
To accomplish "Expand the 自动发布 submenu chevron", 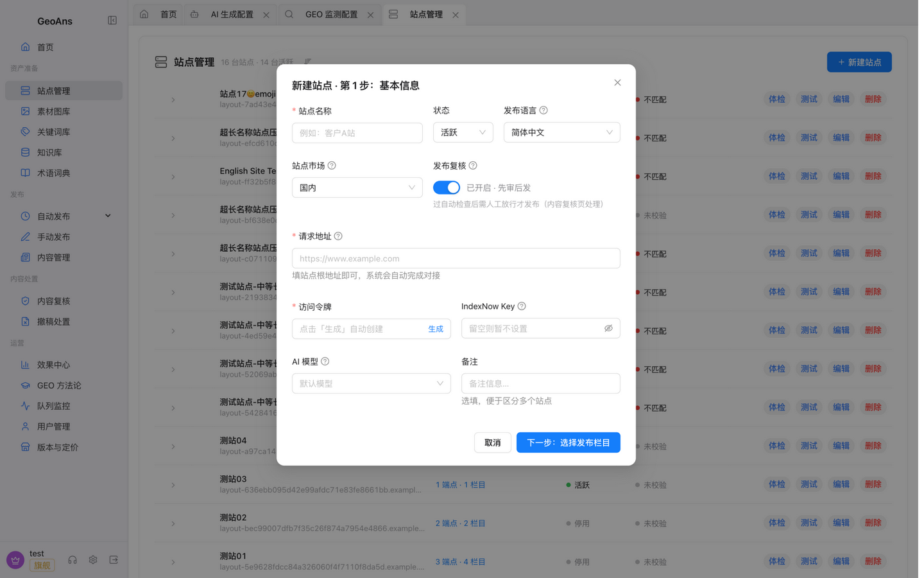I will 108,216.
